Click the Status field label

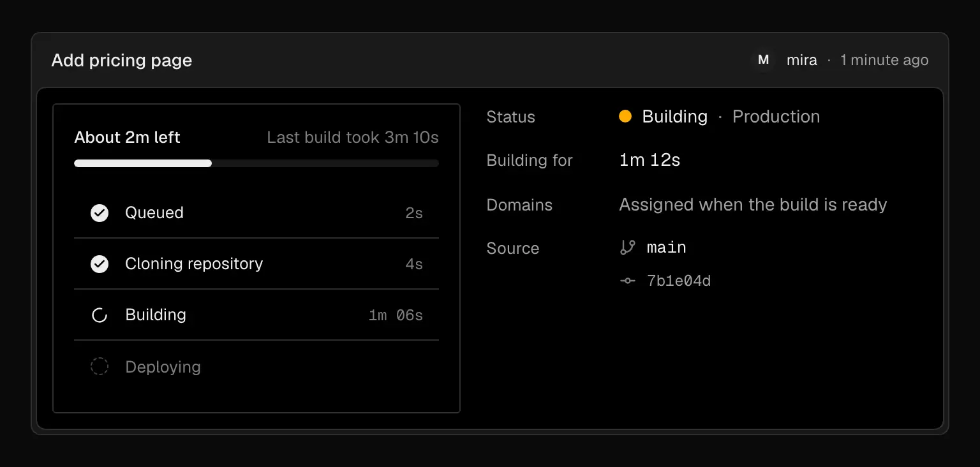pyautogui.click(x=511, y=117)
